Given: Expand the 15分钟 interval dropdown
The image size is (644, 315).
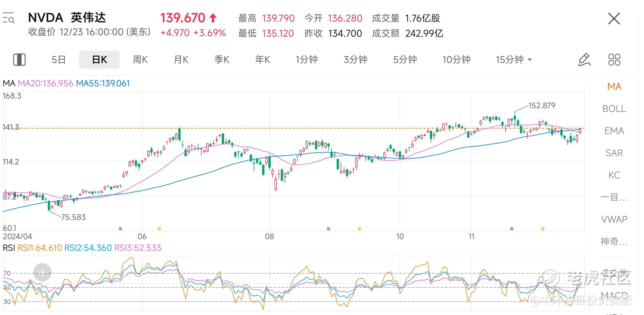Looking at the screenshot, I should click(x=514, y=60).
